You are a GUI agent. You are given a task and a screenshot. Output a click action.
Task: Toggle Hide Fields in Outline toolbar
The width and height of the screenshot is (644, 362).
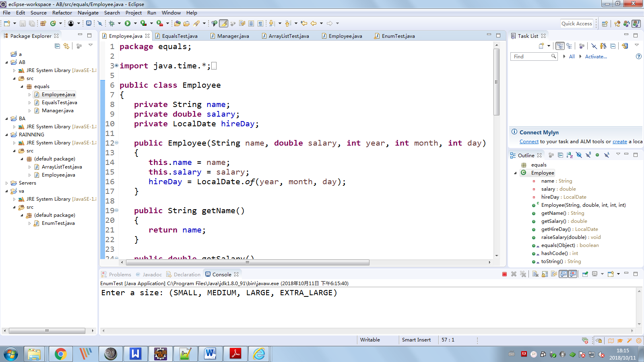pos(579,155)
